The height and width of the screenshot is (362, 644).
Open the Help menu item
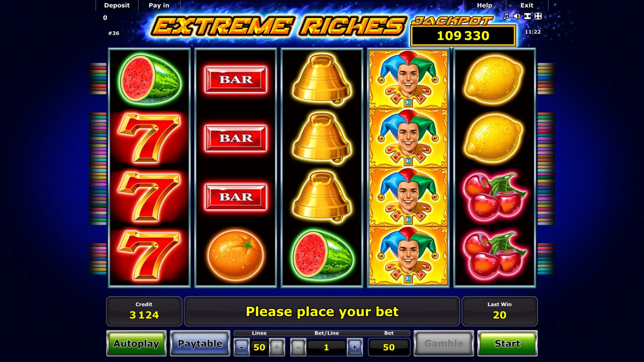(x=484, y=5)
